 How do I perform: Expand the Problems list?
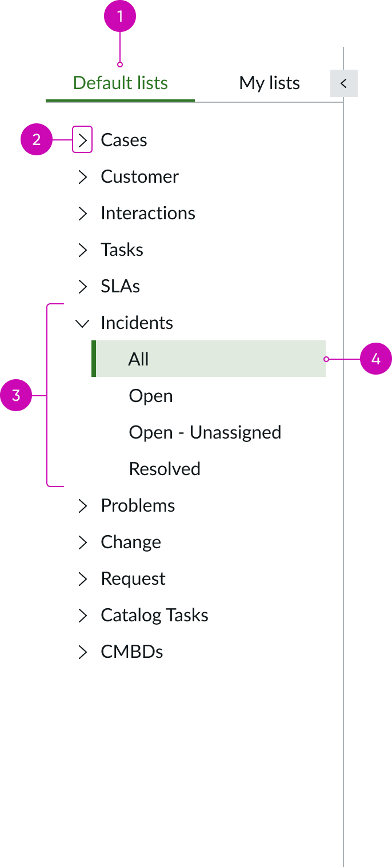[x=83, y=505]
